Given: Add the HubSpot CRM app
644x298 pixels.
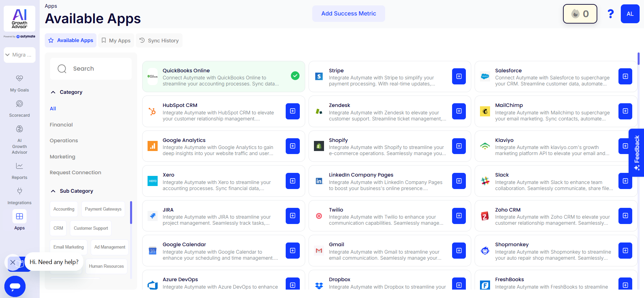Looking at the screenshot, I should click(x=292, y=111).
